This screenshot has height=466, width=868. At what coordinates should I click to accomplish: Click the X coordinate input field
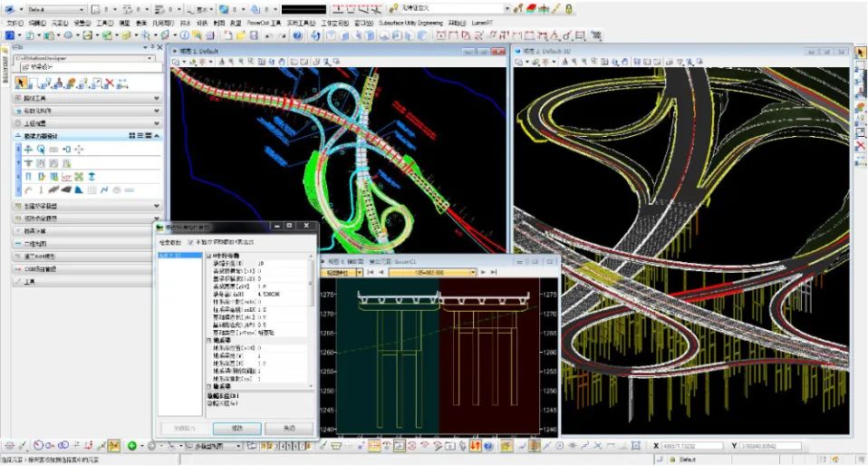tap(693, 446)
